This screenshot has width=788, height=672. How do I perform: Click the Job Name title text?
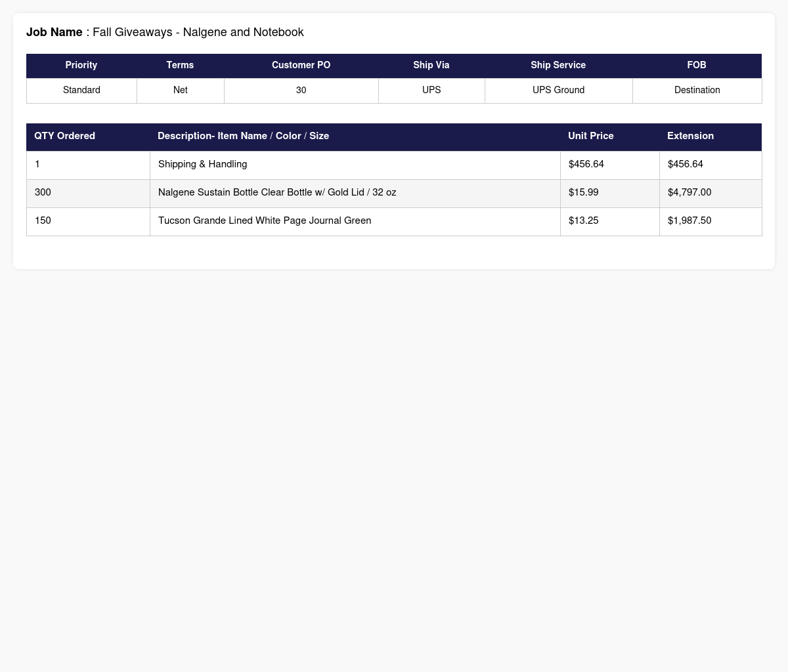point(165,32)
